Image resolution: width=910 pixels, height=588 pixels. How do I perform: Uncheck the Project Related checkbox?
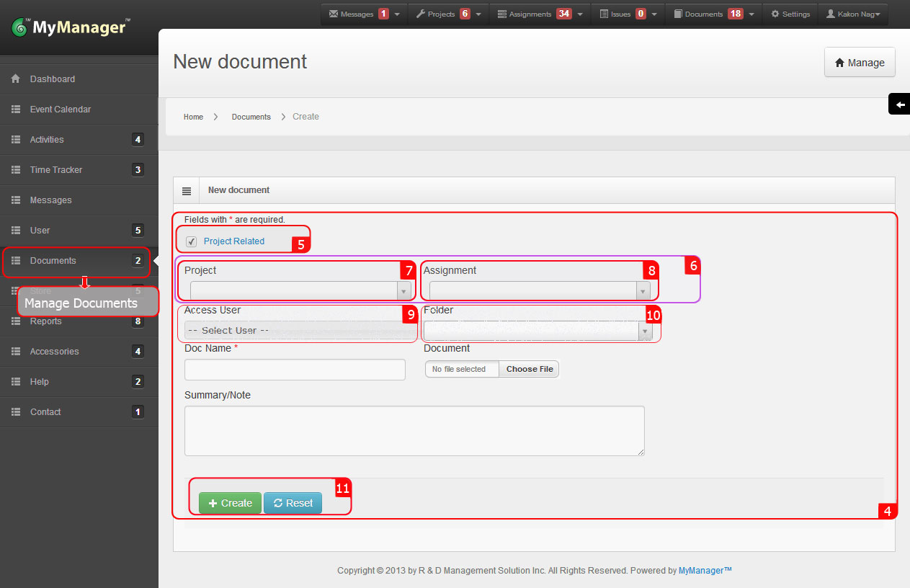[190, 241]
